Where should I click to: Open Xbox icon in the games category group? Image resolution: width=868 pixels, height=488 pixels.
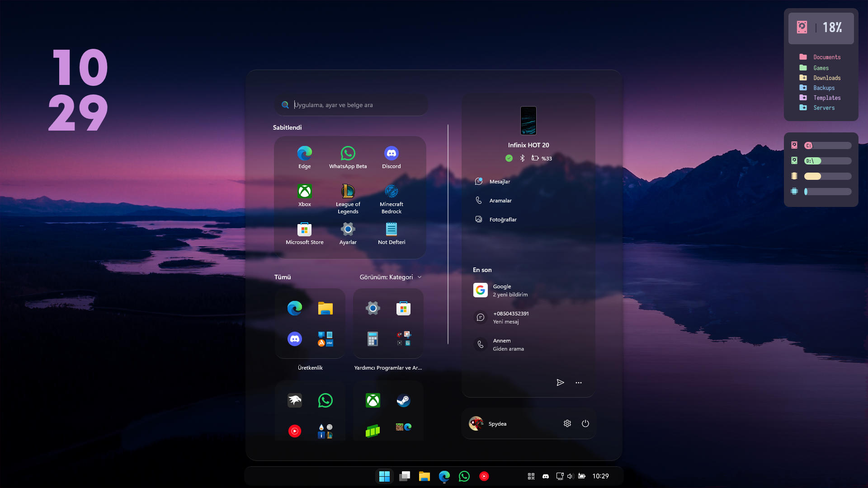point(373,400)
